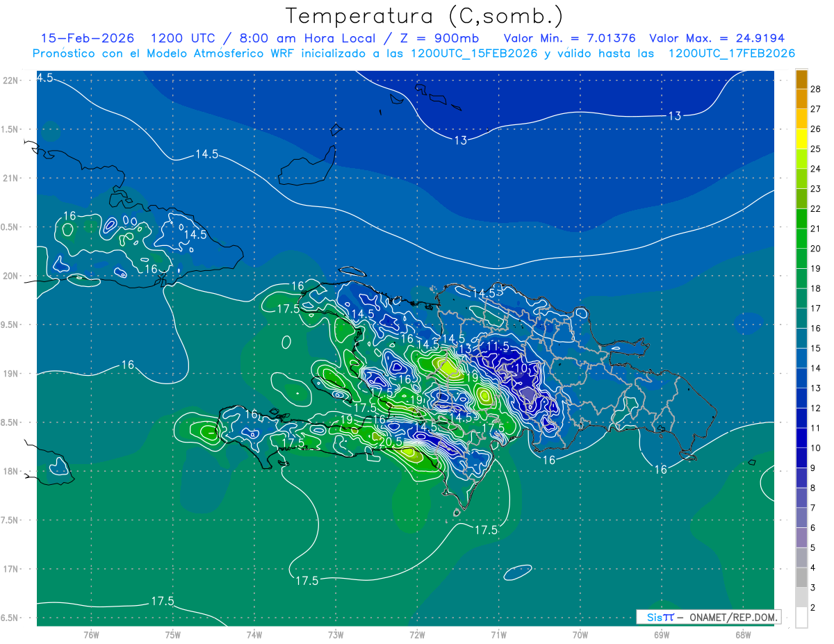Click the "22N" latitude axis label
The image size is (834, 644).
point(11,81)
